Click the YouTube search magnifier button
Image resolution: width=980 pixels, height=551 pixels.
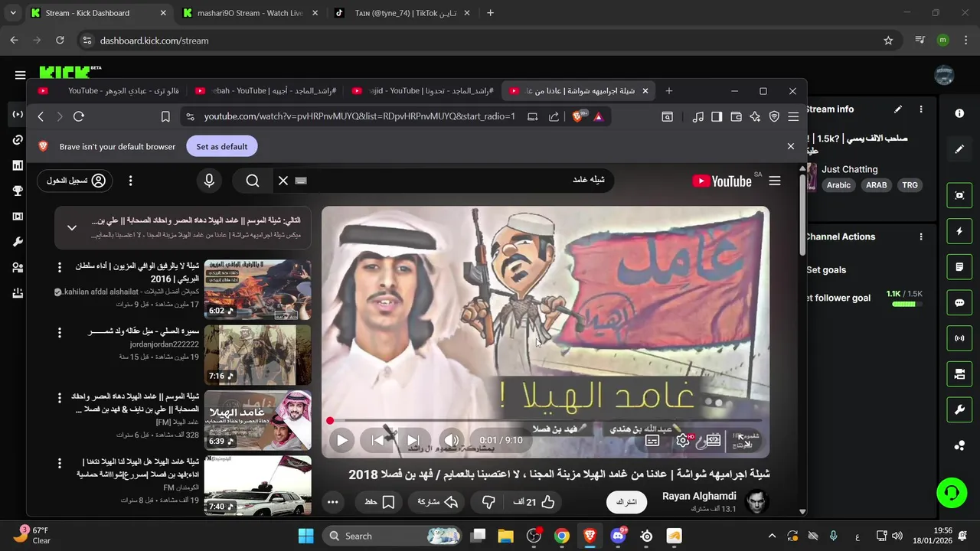[253, 181]
